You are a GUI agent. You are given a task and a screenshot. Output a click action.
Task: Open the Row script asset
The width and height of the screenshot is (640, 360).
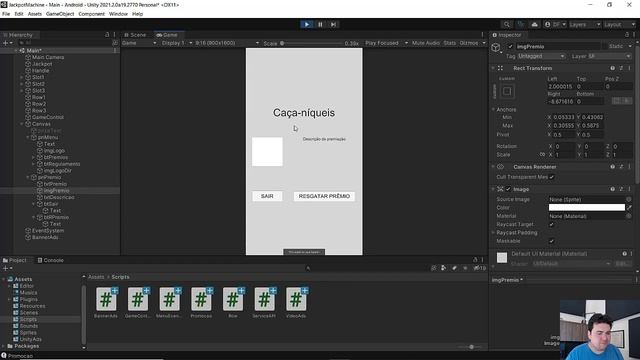click(233, 302)
